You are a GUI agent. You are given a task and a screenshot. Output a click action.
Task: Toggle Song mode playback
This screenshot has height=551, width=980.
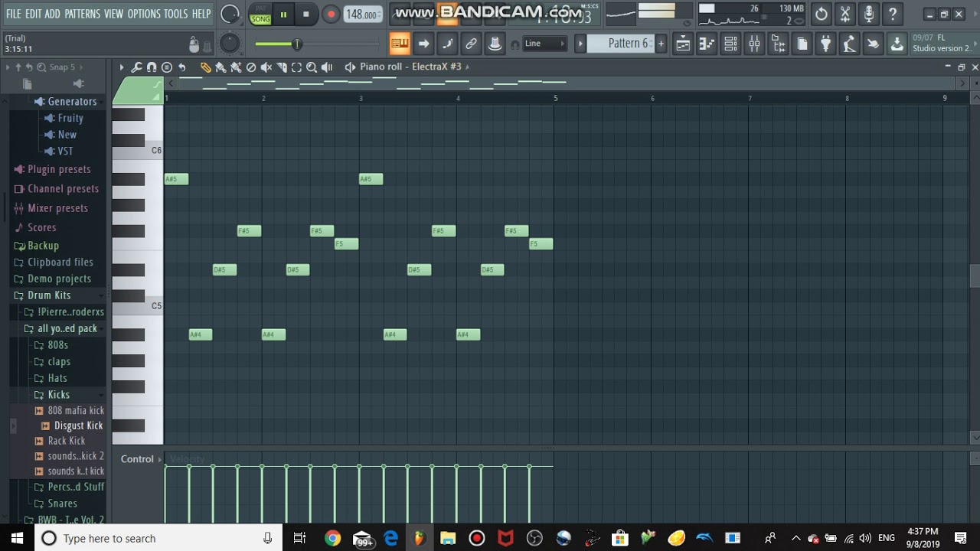260,19
